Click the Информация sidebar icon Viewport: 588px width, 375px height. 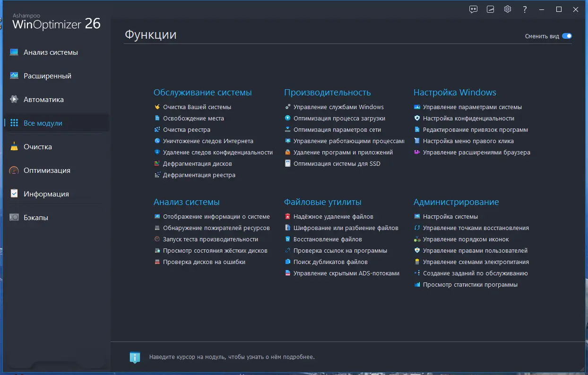14,194
